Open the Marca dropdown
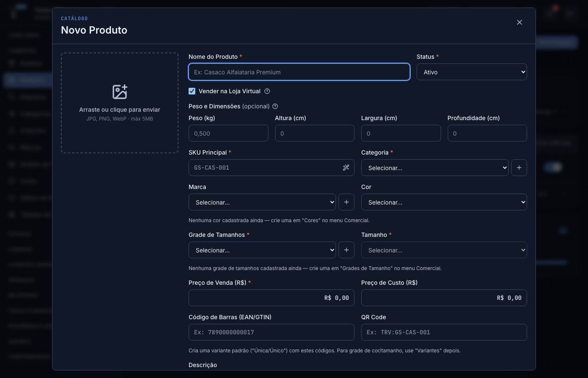This screenshot has width=588, height=378. pyautogui.click(x=262, y=202)
